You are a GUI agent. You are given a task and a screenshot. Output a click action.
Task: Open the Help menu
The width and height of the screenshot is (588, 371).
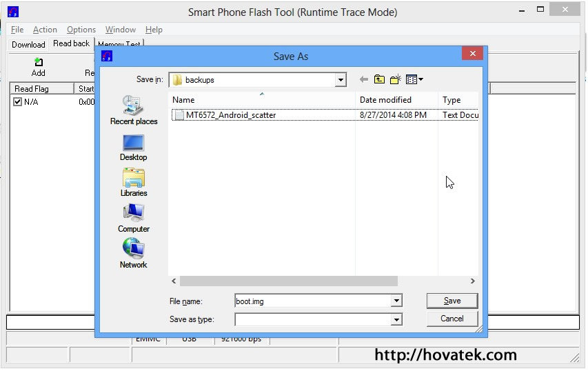click(154, 30)
